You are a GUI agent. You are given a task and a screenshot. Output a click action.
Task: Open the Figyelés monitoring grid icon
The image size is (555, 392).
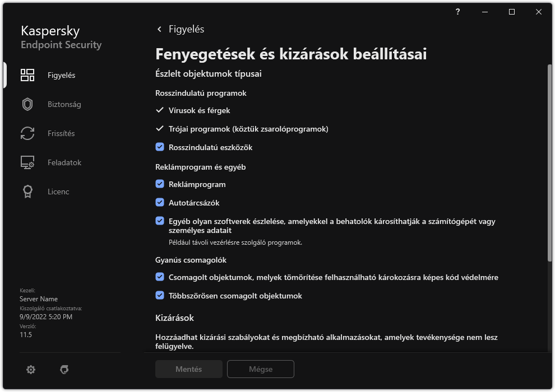pos(27,74)
